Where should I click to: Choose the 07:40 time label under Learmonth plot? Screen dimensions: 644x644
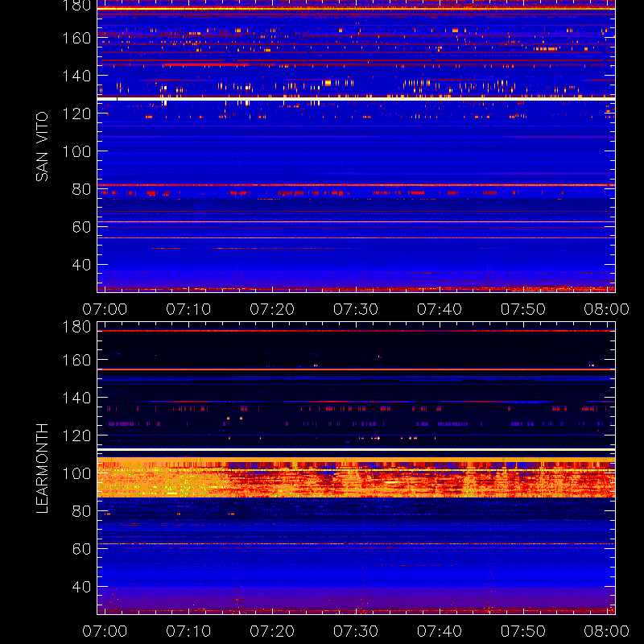point(440,631)
